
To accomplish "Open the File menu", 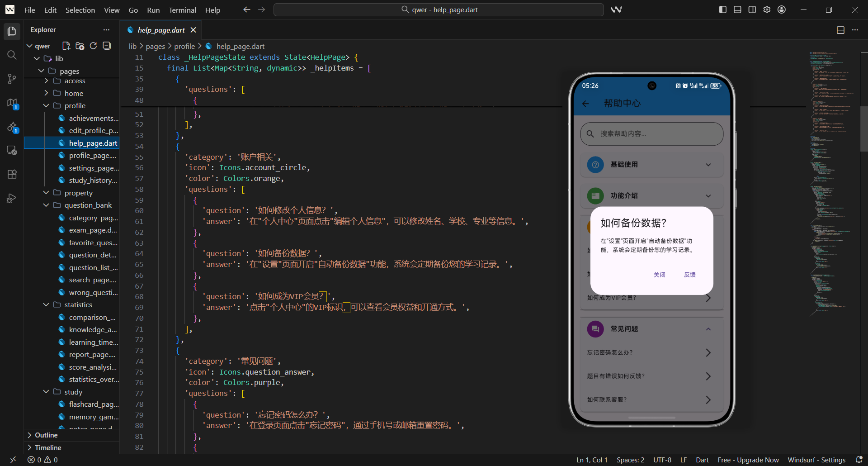I will pos(29,10).
